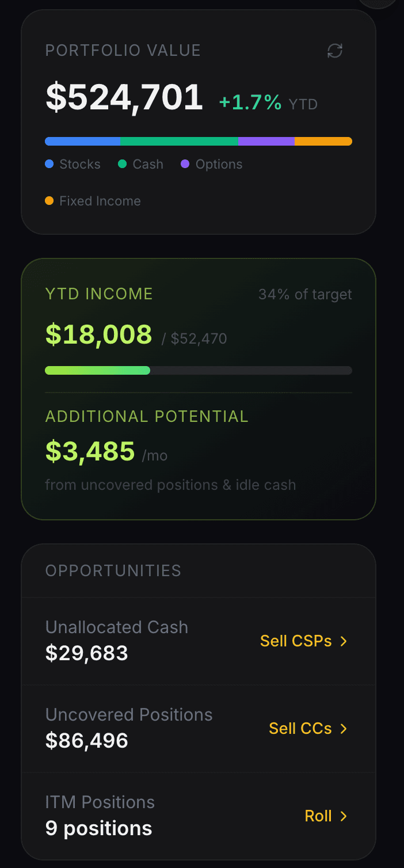Click the chevron next to Roll
Image resolution: width=404 pixels, height=868 pixels.
(x=344, y=816)
